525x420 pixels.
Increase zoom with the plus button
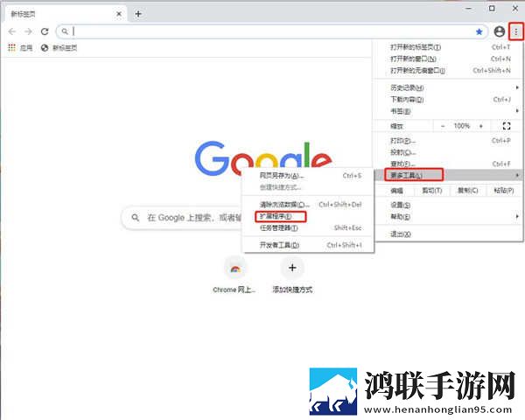tap(481, 126)
